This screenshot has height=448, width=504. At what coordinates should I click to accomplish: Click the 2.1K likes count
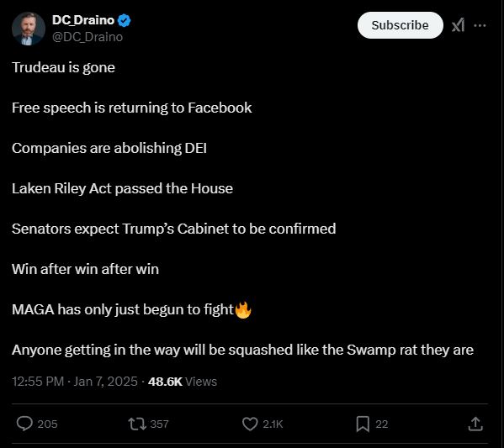click(x=273, y=424)
